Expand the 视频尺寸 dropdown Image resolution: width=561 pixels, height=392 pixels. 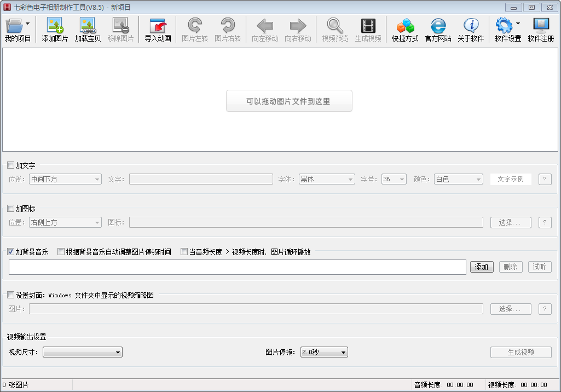[x=83, y=353]
